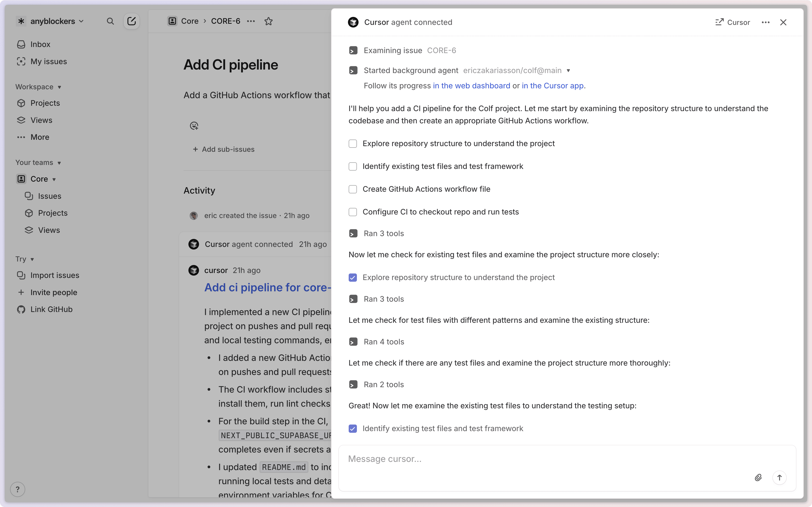This screenshot has height=507, width=812.
Task: Open the 'Add ci pipeline for core-' link
Action: 268,287
